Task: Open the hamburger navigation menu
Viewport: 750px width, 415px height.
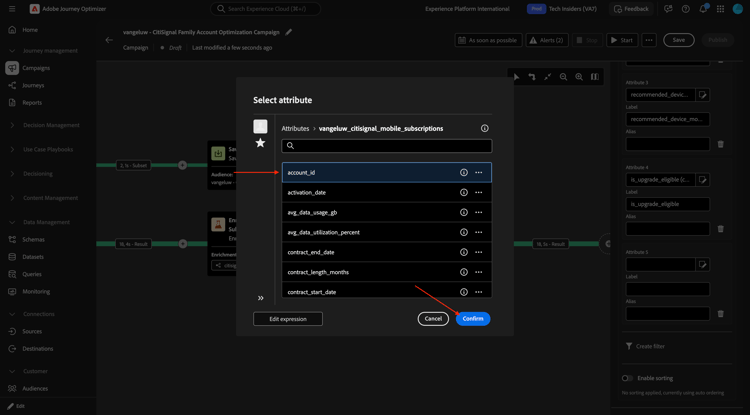Action: click(x=12, y=9)
